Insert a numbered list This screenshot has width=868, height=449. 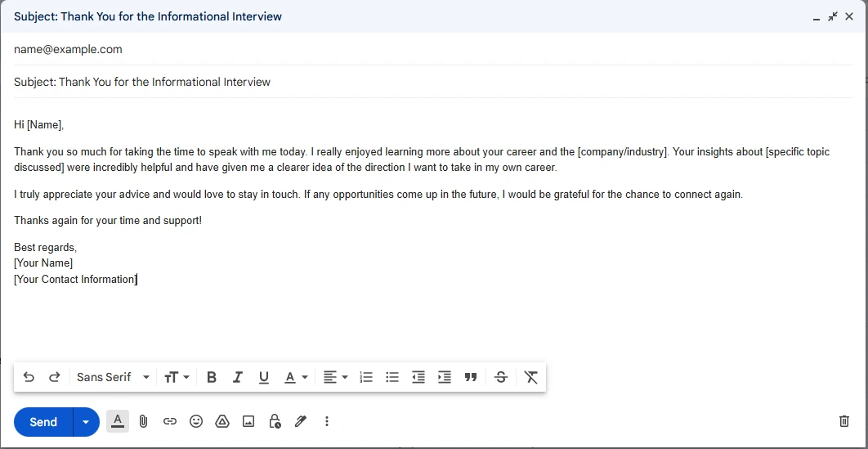366,377
